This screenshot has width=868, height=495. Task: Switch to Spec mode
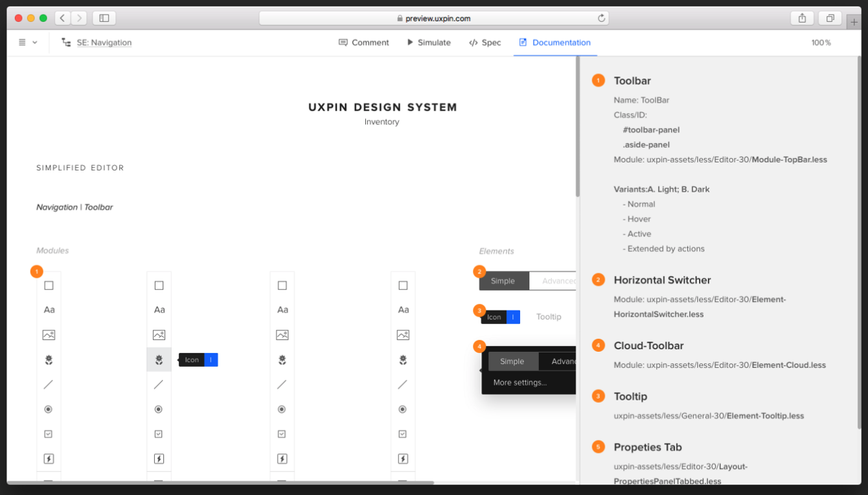pos(485,42)
